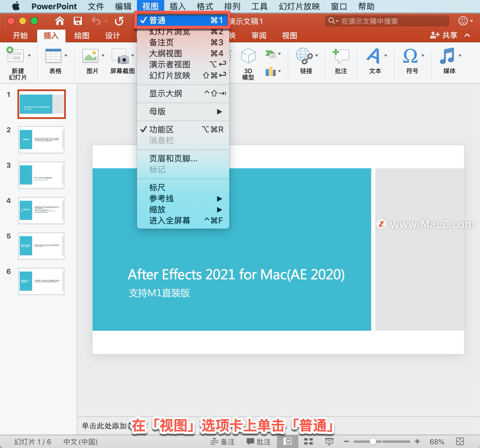Viewport: 480px width, 448px height.
Task: Click the zoom slider handle
Action: point(373,442)
